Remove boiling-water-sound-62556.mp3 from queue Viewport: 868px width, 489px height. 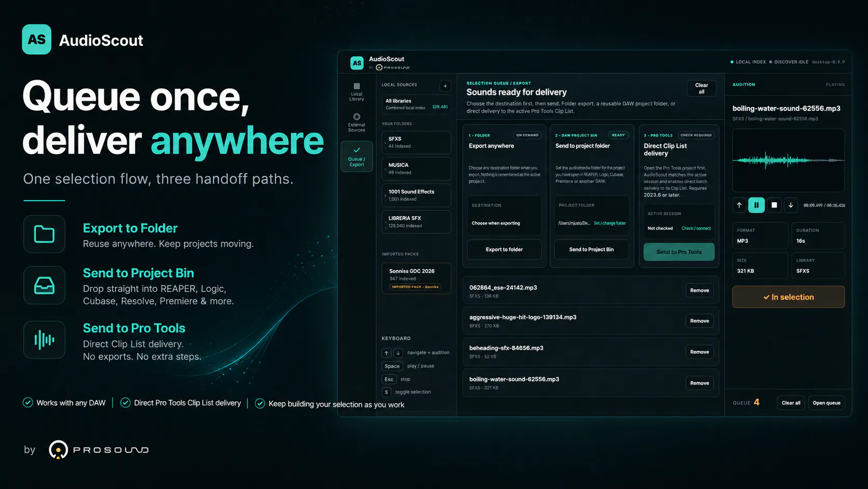(x=699, y=383)
